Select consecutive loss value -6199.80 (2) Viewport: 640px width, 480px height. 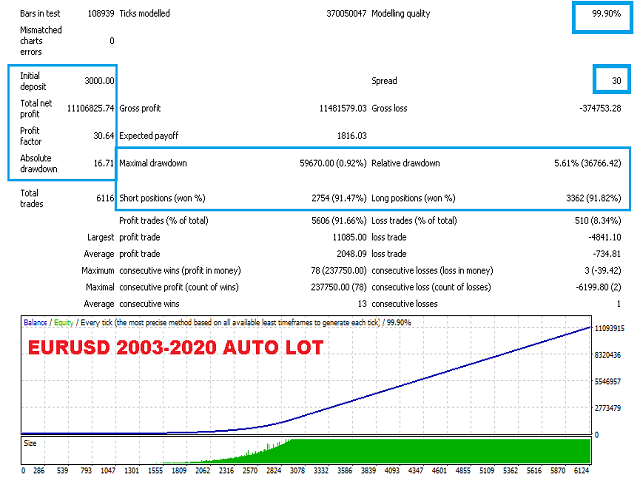pos(598,287)
